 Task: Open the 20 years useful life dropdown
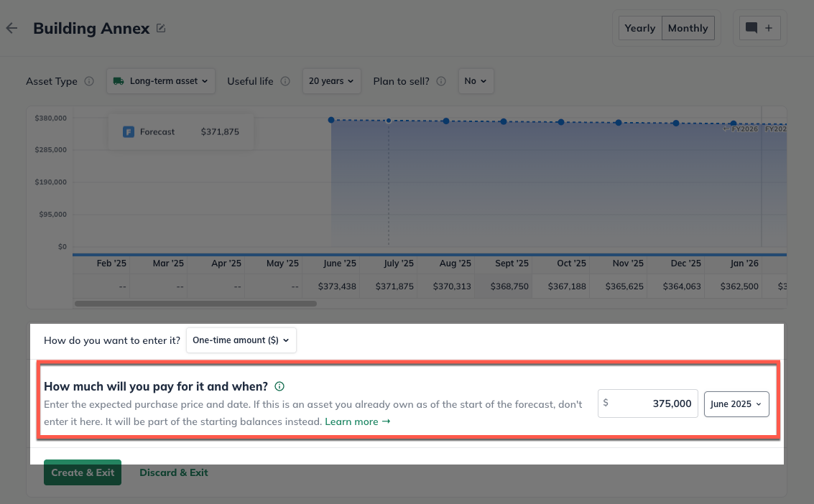click(331, 81)
